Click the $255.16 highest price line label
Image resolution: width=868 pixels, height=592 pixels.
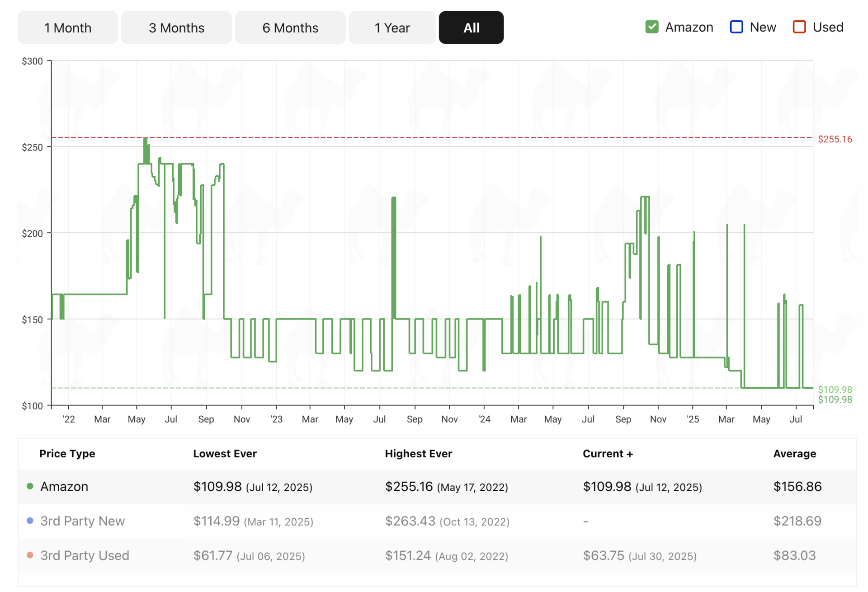835,139
